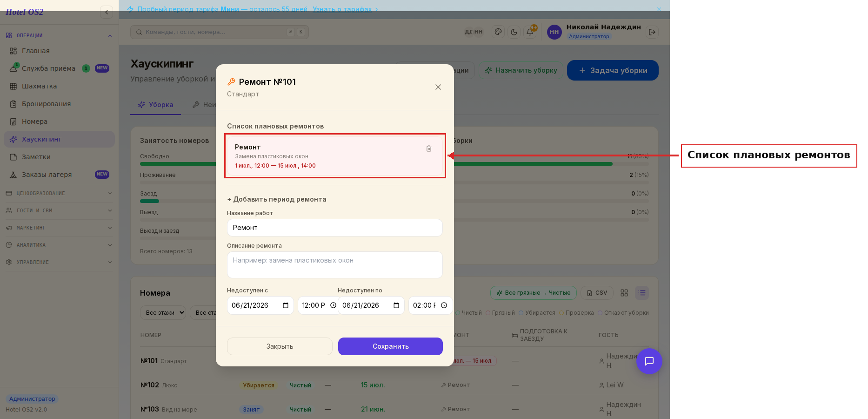Open Заказы лагеря in the sidebar

(59, 175)
